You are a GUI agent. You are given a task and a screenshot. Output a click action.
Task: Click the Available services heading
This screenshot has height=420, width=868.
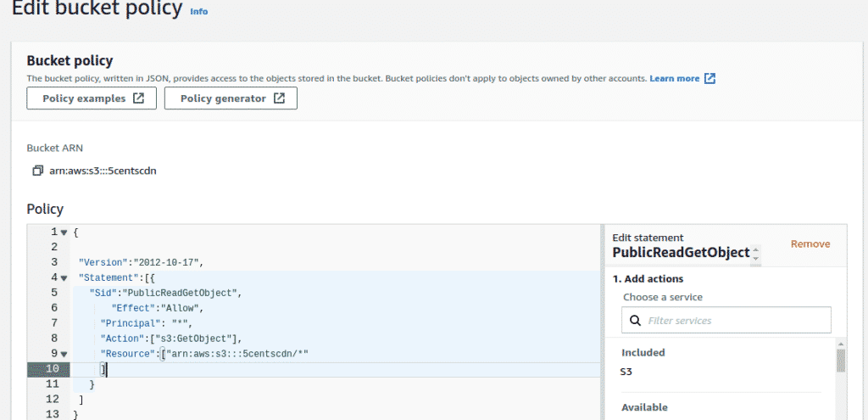644,407
